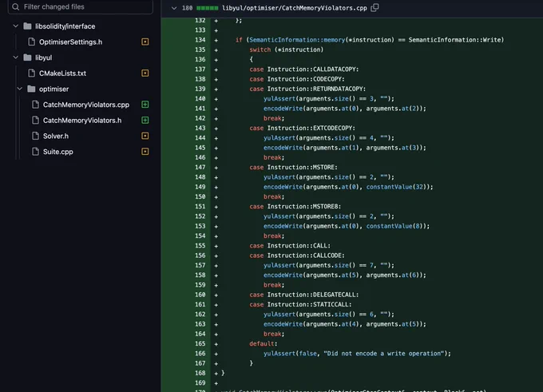Click the added badge beside CatchMemoryViolators.cpp

(x=145, y=105)
